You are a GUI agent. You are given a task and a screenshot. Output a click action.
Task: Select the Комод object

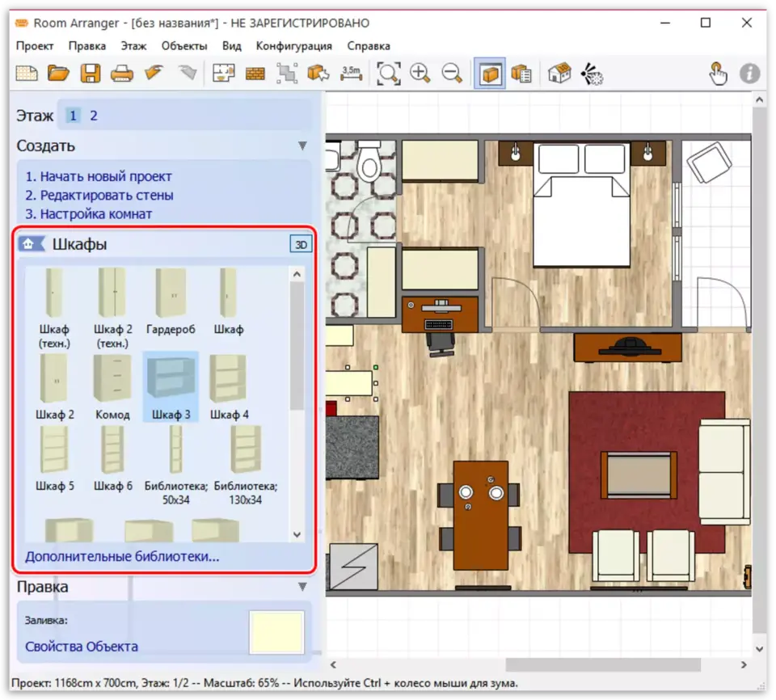[x=112, y=386]
